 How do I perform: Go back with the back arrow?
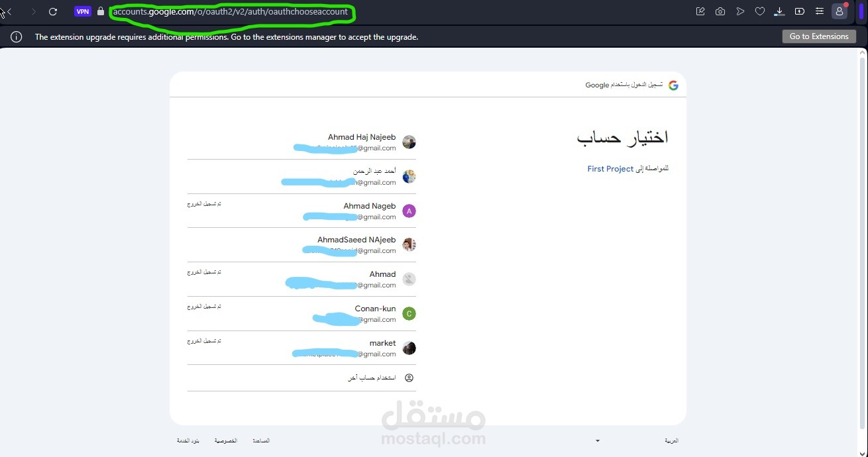(x=9, y=11)
